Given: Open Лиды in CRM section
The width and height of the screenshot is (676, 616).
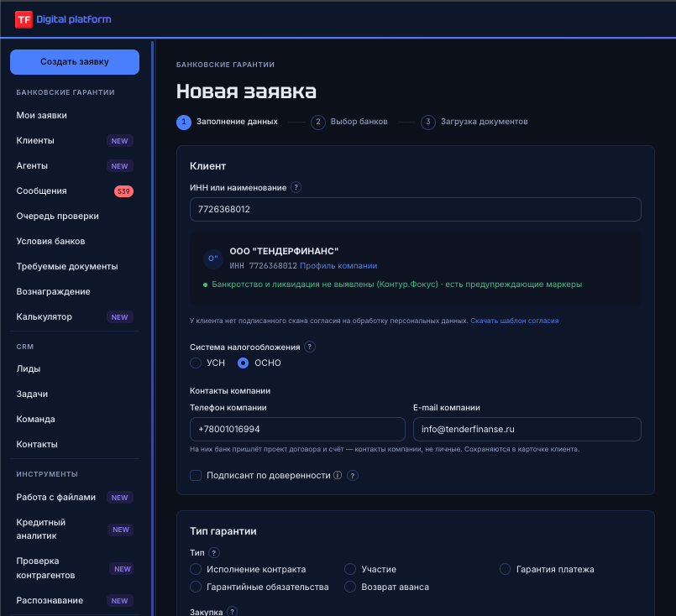Looking at the screenshot, I should (x=75, y=368).
